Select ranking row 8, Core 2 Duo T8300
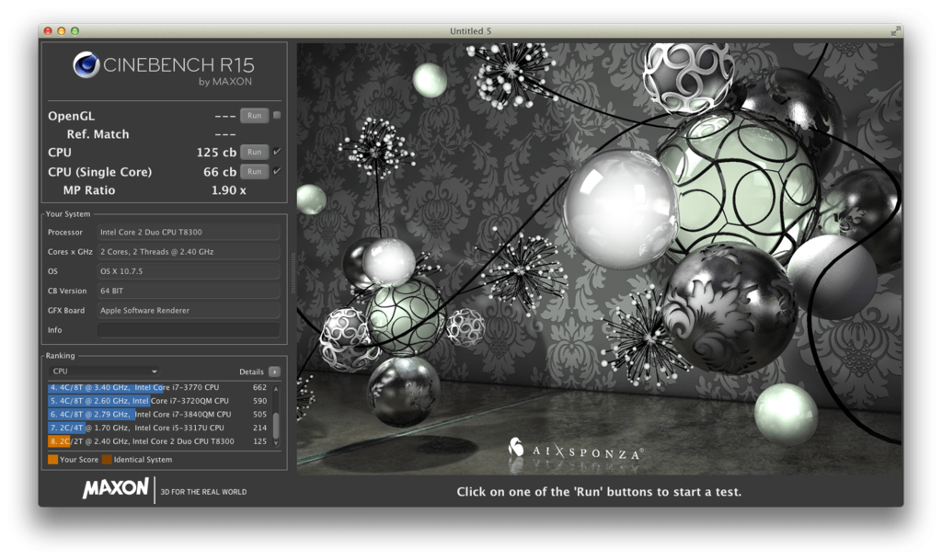This screenshot has height=560, width=942. point(158,441)
